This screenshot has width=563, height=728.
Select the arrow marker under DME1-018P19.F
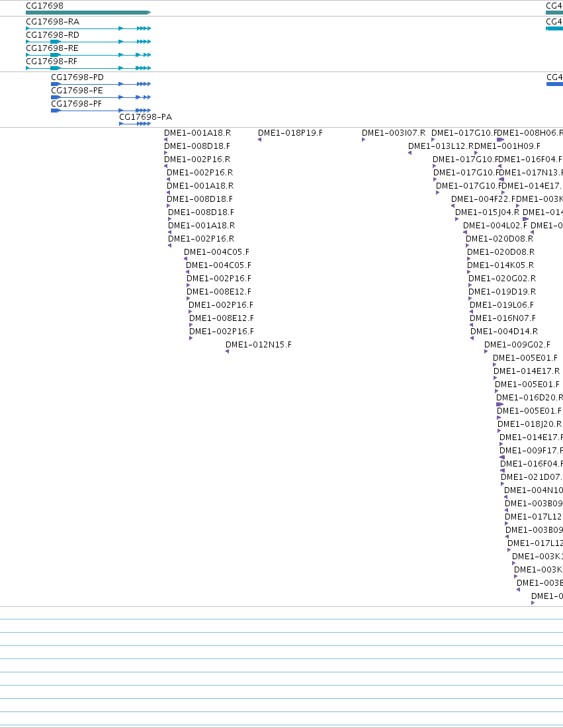259,139
